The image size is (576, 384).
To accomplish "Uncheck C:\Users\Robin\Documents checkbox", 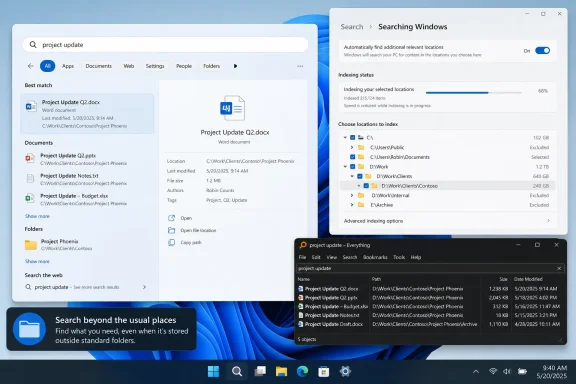I will [353, 157].
